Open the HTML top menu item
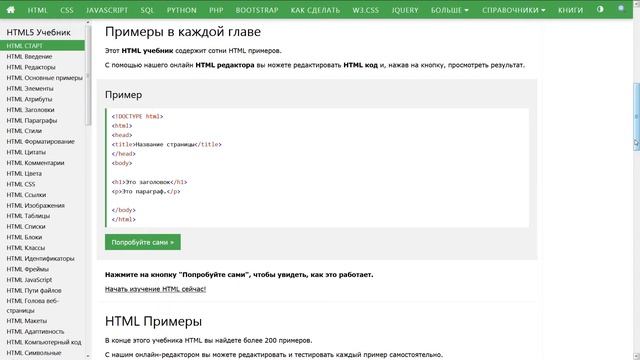The width and height of the screenshot is (640, 360). [38, 10]
